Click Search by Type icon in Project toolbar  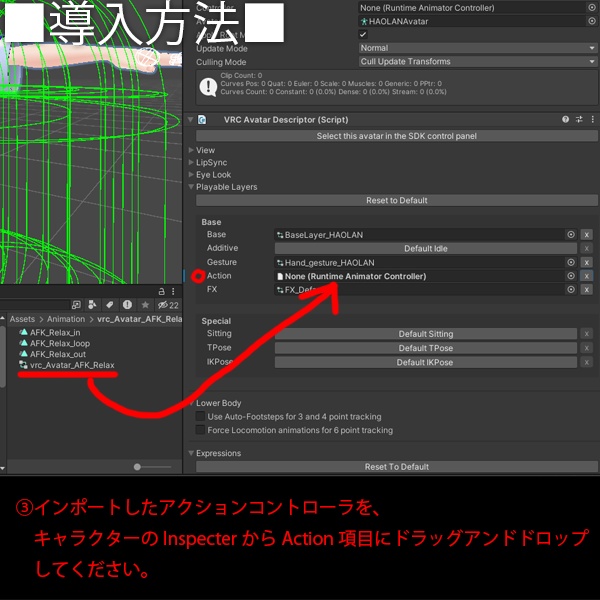tap(92, 305)
